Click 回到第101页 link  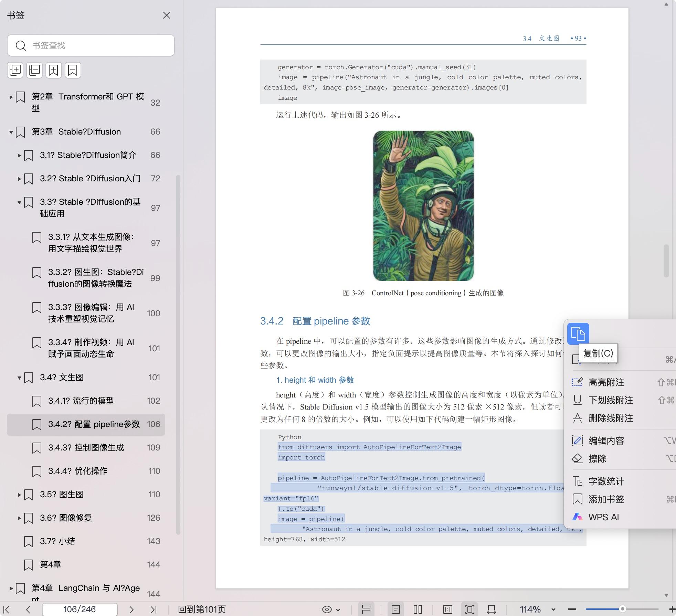tap(202, 609)
